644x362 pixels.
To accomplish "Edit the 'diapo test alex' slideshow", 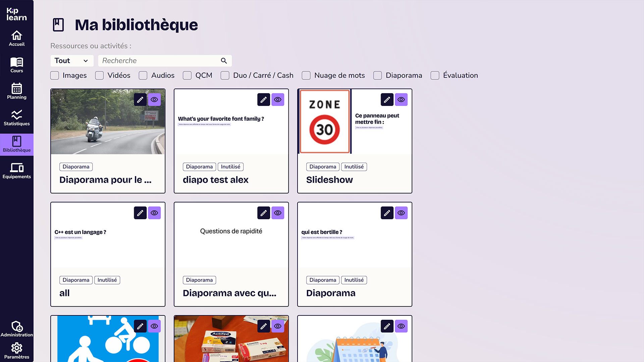I will click(x=264, y=100).
